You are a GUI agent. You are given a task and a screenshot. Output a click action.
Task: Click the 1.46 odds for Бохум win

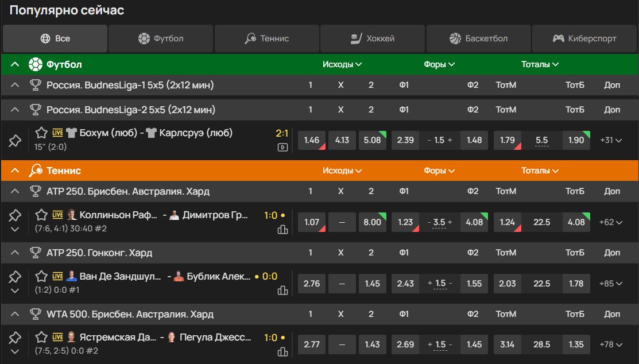click(x=312, y=140)
